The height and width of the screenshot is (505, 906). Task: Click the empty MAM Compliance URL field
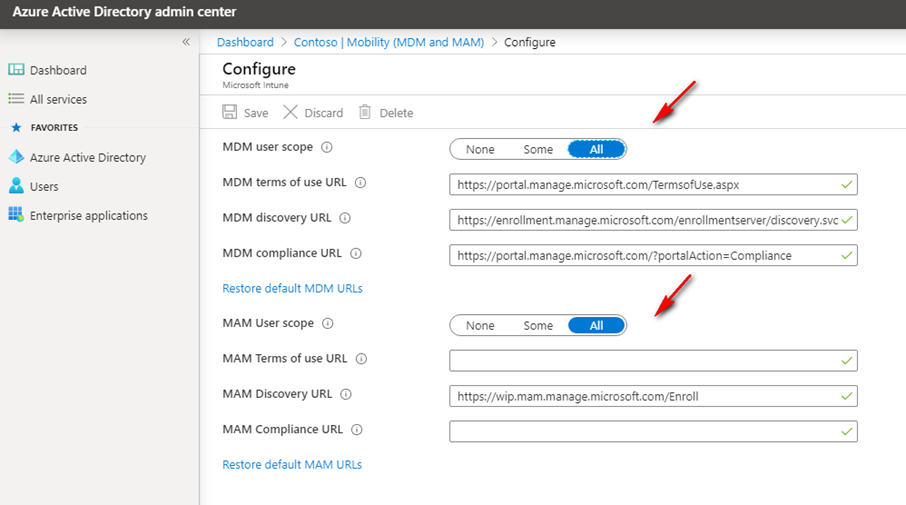(x=653, y=432)
